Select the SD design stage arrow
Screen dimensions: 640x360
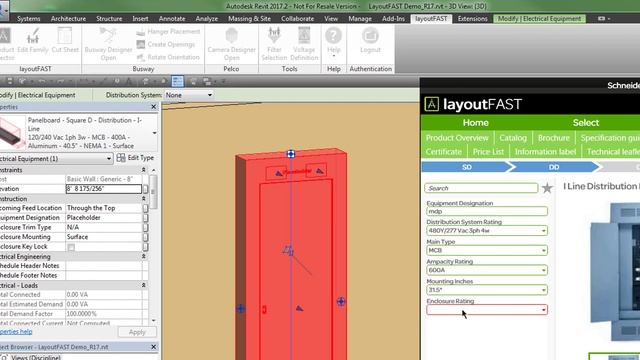click(x=467, y=167)
